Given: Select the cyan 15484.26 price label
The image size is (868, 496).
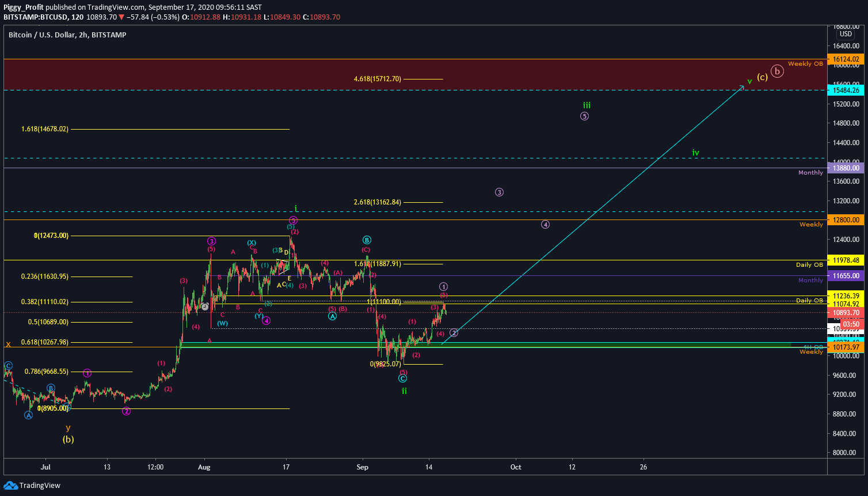Looking at the screenshot, I should click(846, 90).
